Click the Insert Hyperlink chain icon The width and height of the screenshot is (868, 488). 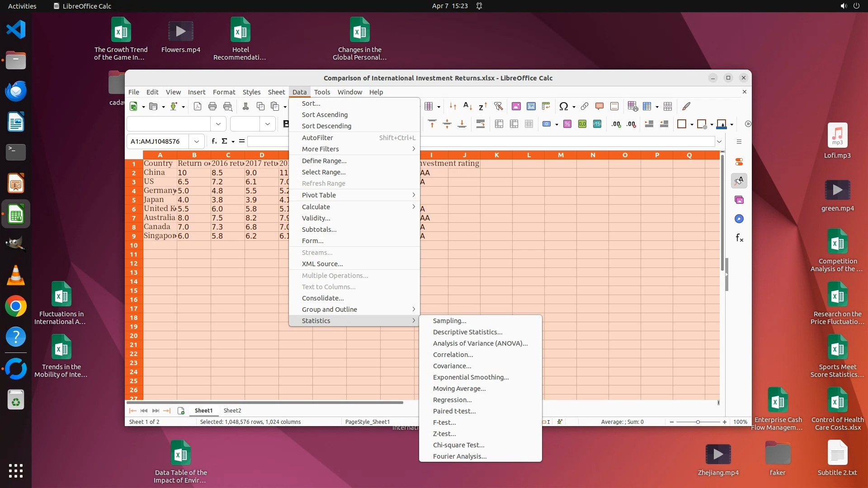(x=585, y=106)
